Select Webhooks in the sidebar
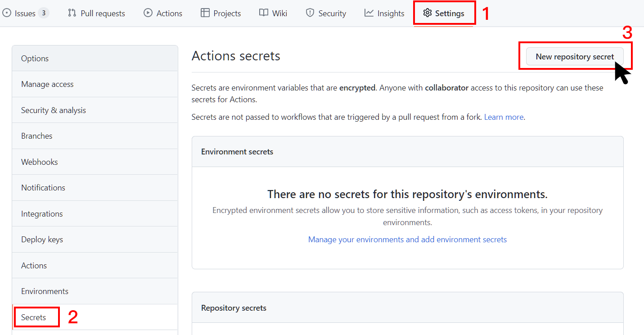 [39, 162]
